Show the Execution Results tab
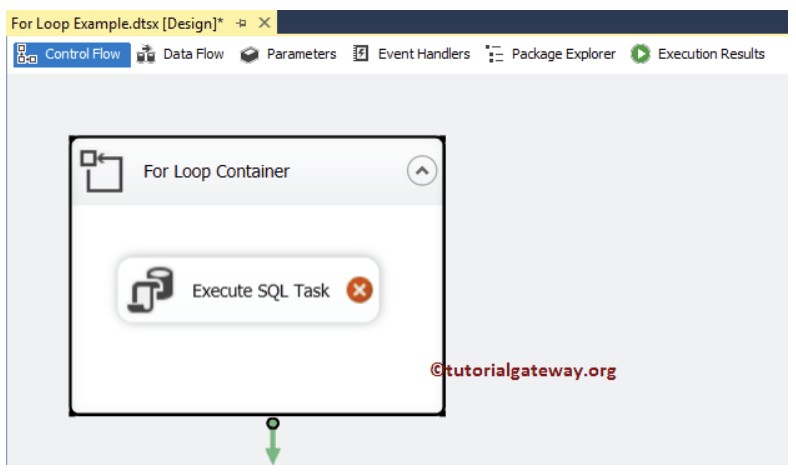The width and height of the screenshot is (796, 473). point(698,54)
